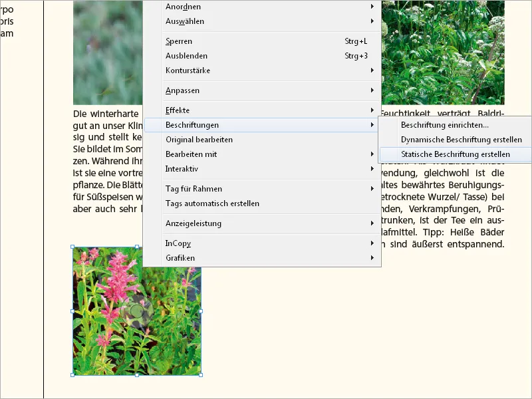Open Beschriftung einrichten dialog
The width and height of the screenshot is (532, 399).
tap(446, 125)
